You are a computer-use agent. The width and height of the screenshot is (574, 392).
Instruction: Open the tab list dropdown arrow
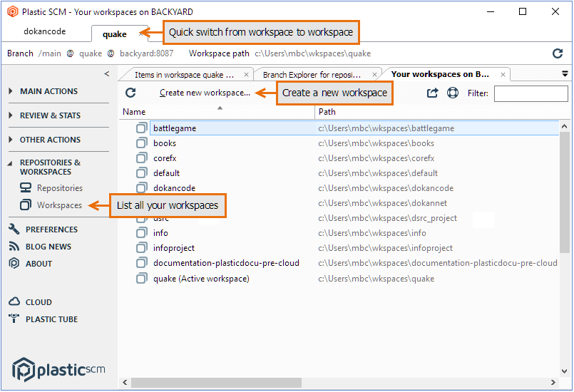click(x=565, y=74)
